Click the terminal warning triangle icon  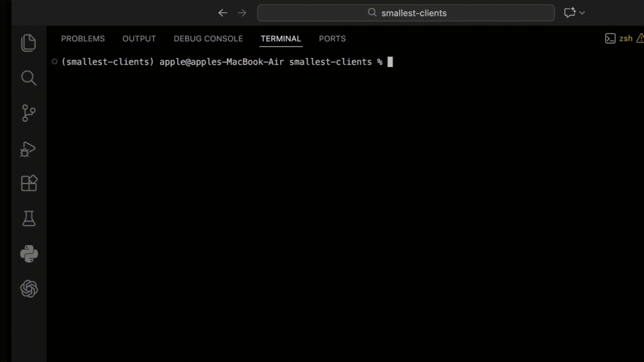640,38
